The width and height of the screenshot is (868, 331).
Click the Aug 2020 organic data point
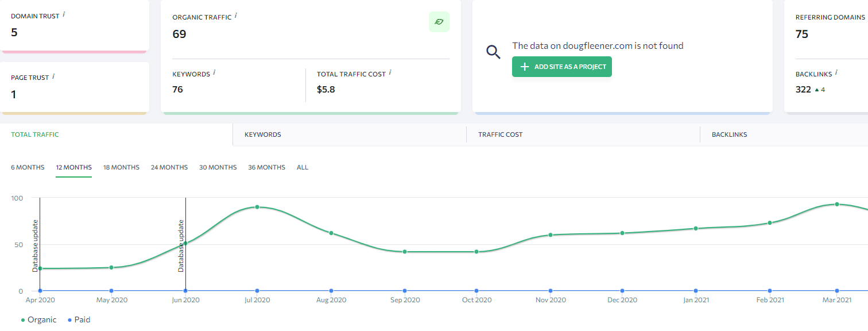pos(331,233)
